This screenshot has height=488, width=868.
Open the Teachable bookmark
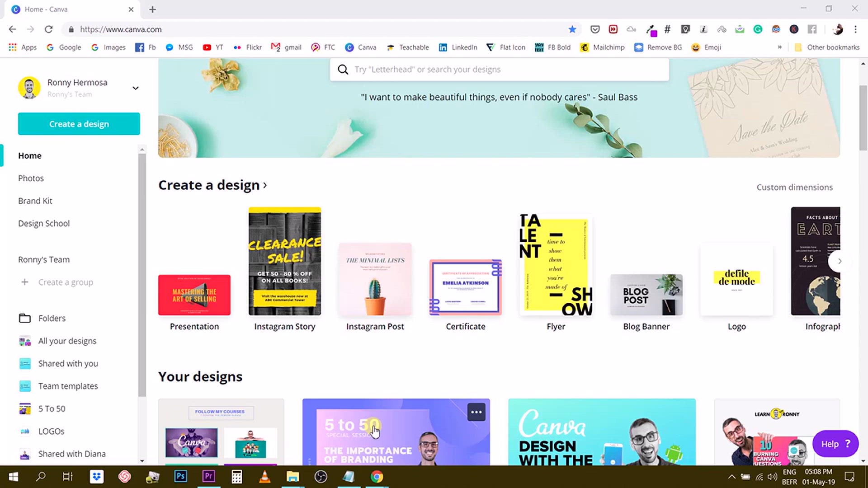click(408, 47)
